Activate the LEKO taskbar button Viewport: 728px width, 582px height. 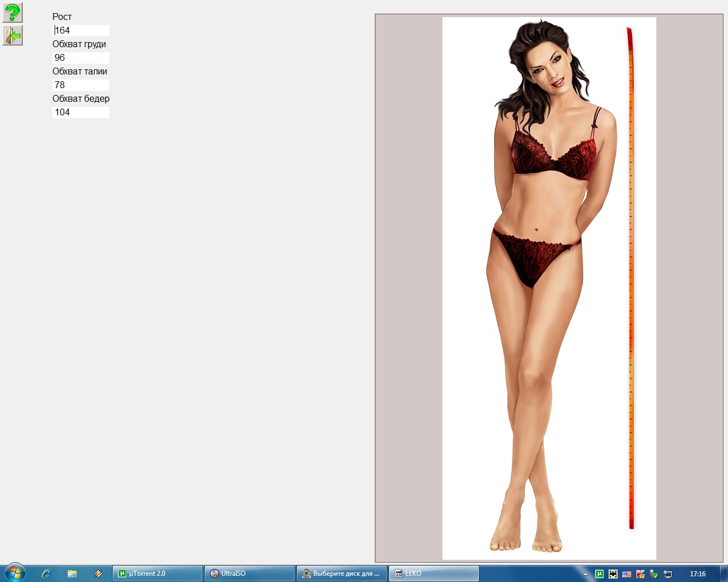pos(433,573)
